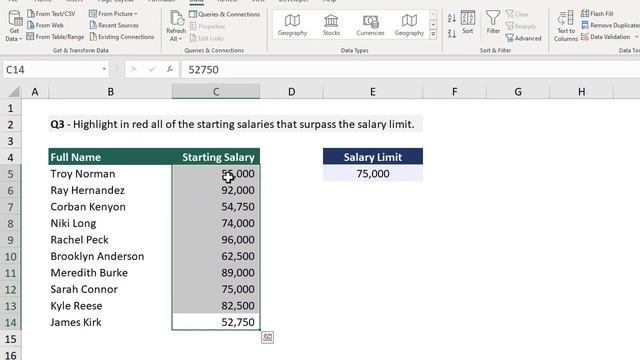Select the Troy Norman cell
The height and width of the screenshot is (360, 640).
pos(110,173)
